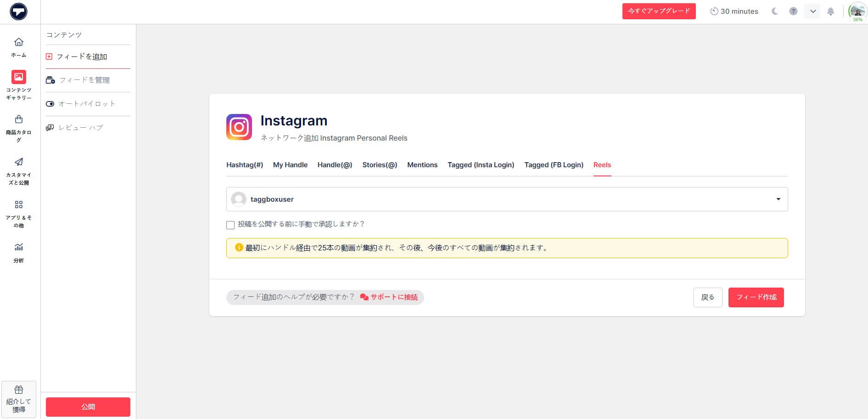The image size is (868, 419).
Task: Click the オートパイロット toggle icon
Action: (50, 104)
